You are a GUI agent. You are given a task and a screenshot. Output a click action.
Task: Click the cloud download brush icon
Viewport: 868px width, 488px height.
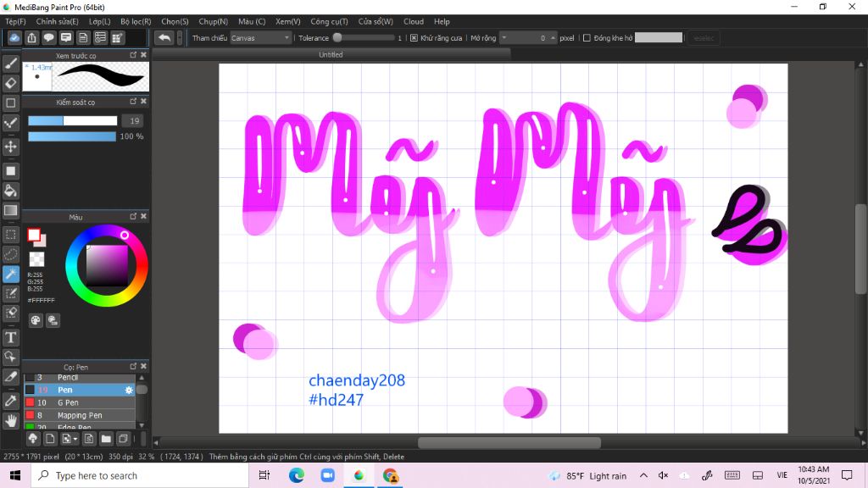click(x=33, y=439)
